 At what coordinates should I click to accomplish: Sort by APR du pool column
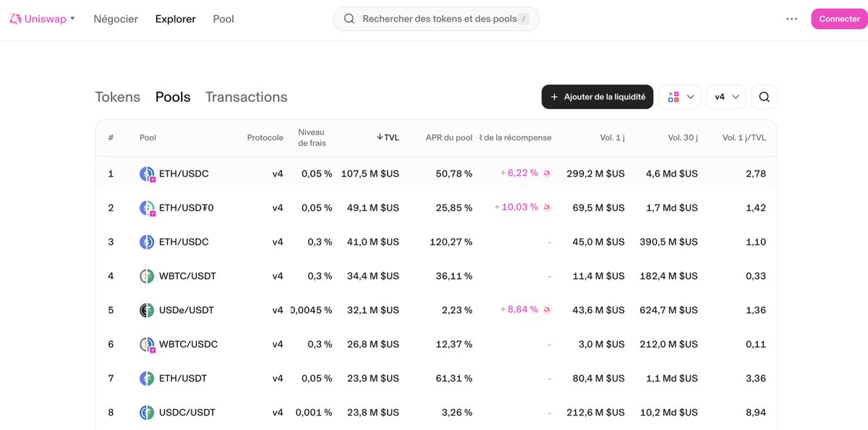pos(448,137)
